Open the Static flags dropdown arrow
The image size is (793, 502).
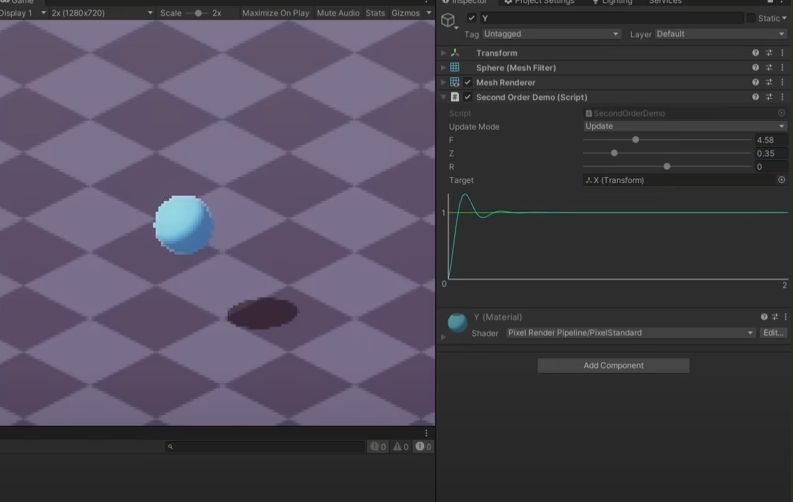point(784,18)
